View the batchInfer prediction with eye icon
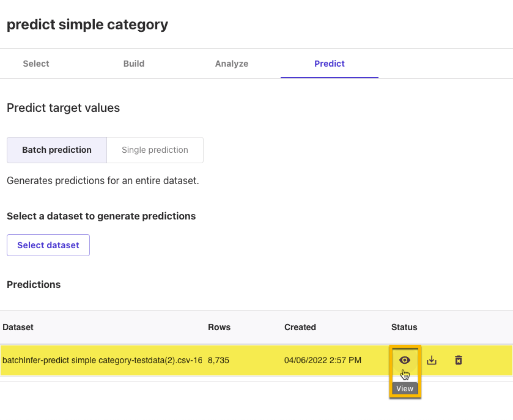The image size is (513, 420). 405,360
